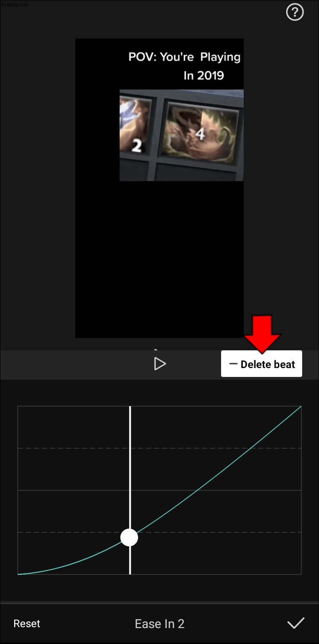Reset the speed curve

pyautogui.click(x=27, y=624)
